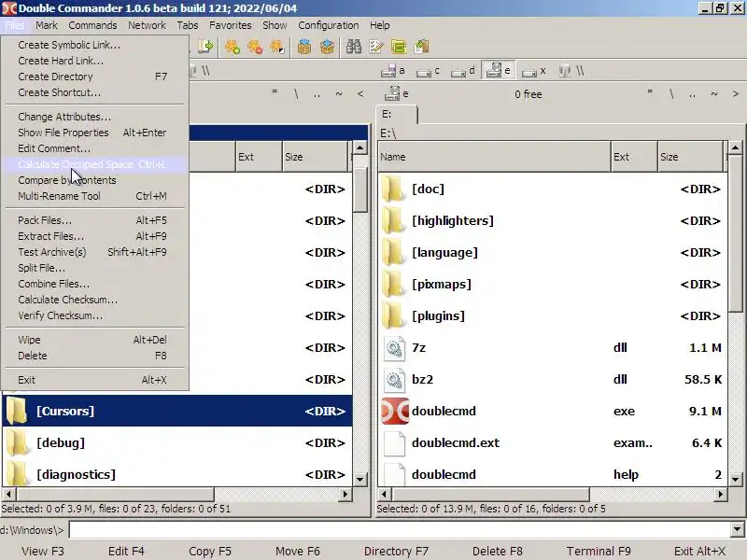Choose Calculate Occupied Space menu entry
Image resolution: width=747 pixels, height=560 pixels.
[93, 164]
